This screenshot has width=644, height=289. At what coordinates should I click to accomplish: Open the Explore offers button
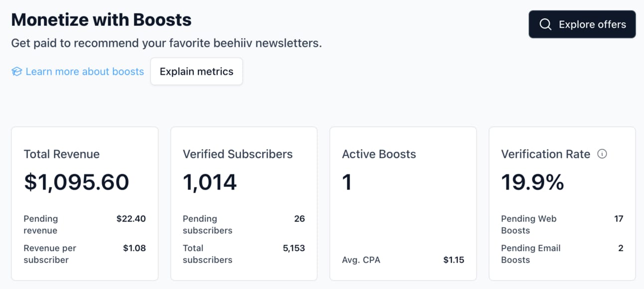(x=582, y=24)
